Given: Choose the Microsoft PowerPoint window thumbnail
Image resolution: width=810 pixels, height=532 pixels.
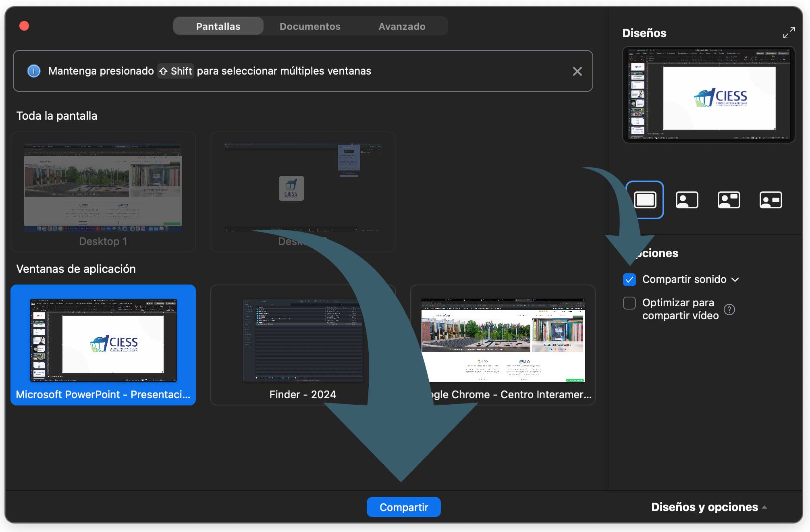Looking at the screenshot, I should click(x=103, y=345).
